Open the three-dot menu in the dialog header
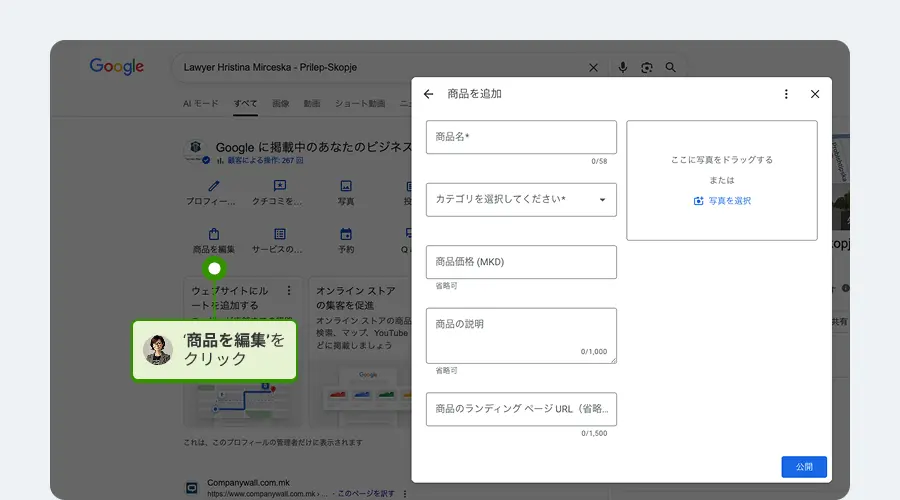 tap(786, 94)
